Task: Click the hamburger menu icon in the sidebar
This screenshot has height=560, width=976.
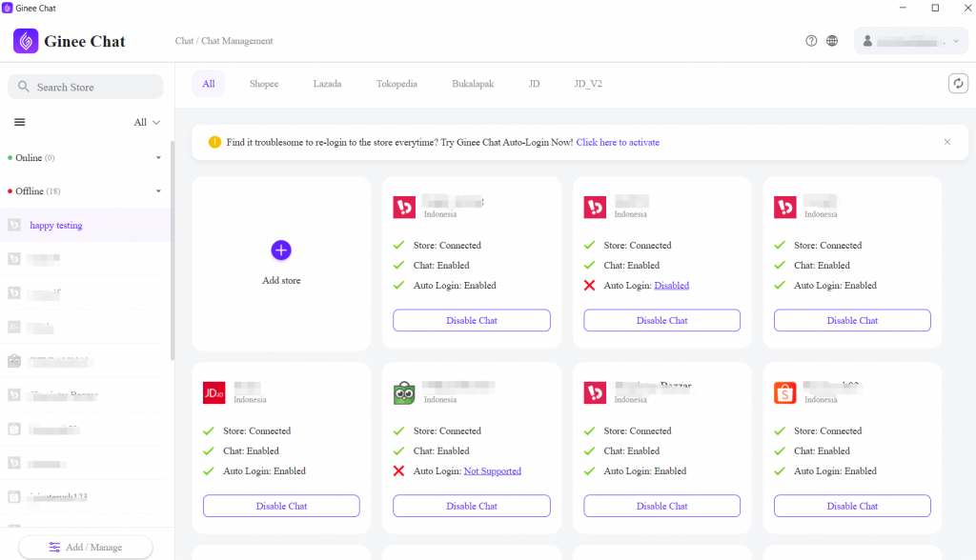Action: pyautogui.click(x=20, y=122)
